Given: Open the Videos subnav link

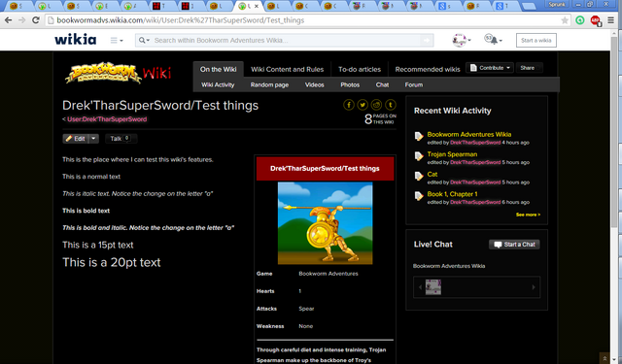Looking at the screenshot, I should pyautogui.click(x=314, y=84).
